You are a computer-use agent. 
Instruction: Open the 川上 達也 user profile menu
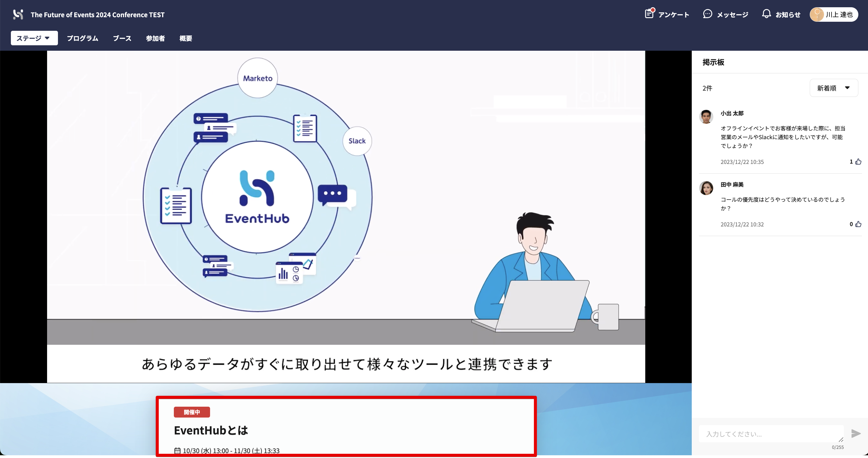[x=834, y=14]
